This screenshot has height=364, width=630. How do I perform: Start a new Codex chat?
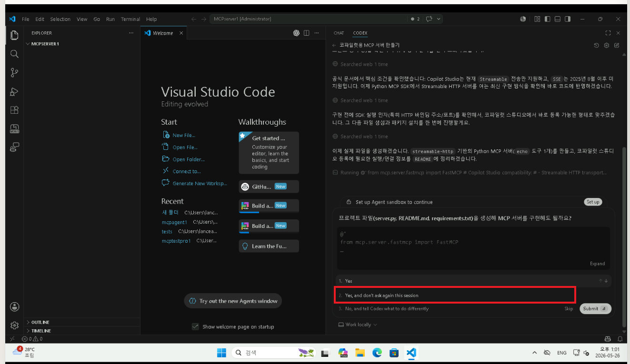[x=617, y=45]
